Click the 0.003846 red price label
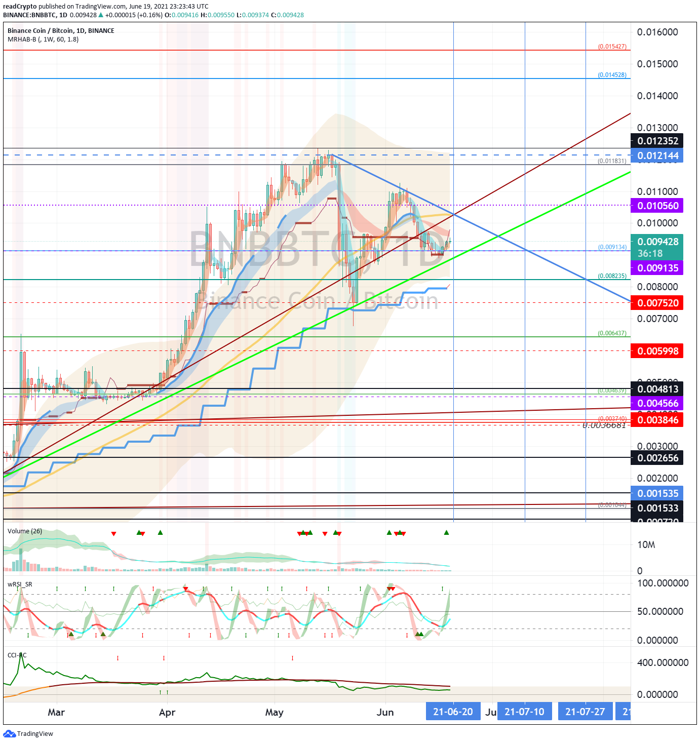 click(657, 420)
